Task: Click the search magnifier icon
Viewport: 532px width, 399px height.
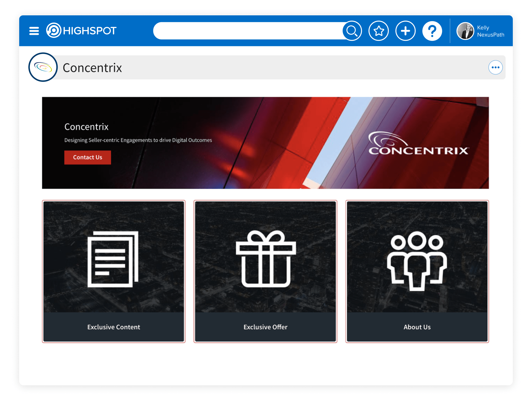Action: click(352, 31)
